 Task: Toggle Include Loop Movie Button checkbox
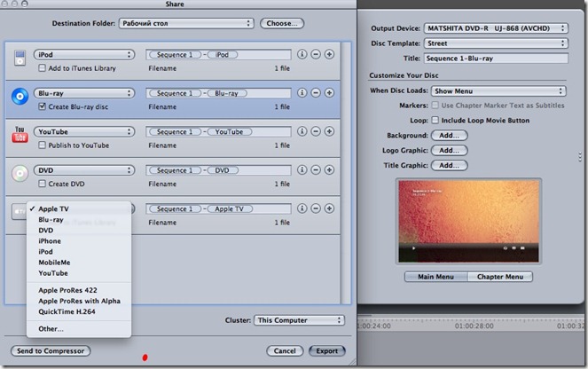click(x=435, y=121)
